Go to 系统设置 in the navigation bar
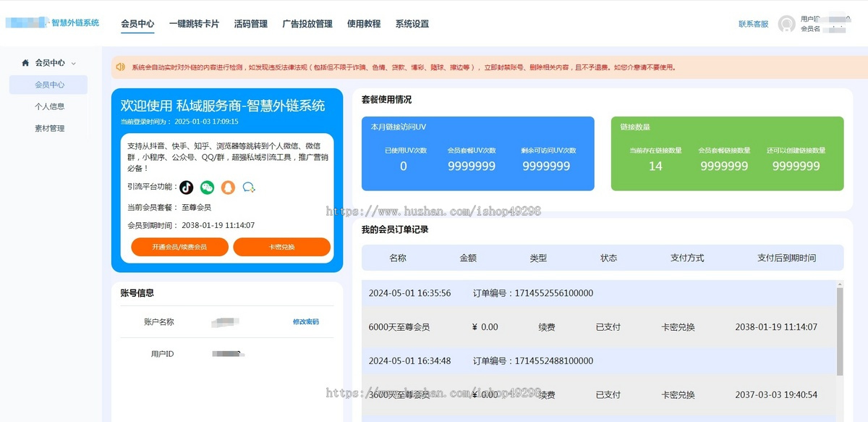The height and width of the screenshot is (422, 868). coord(411,24)
